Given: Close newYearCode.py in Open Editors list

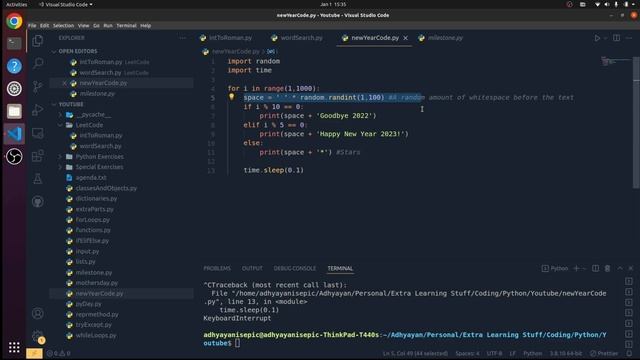Looking at the screenshot, I should 64,83.
